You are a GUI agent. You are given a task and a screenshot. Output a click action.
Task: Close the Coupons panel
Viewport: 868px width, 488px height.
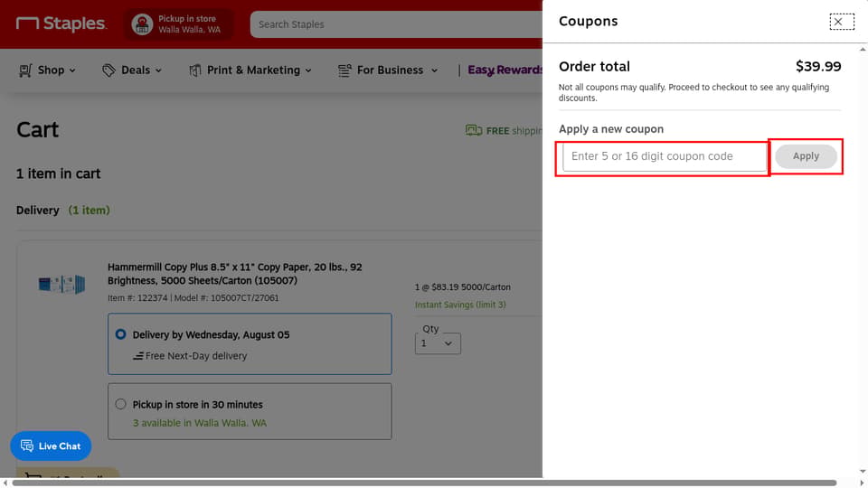(x=842, y=22)
